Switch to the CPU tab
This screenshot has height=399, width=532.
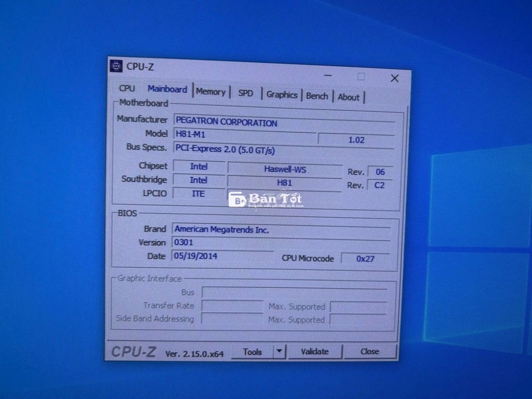click(127, 88)
